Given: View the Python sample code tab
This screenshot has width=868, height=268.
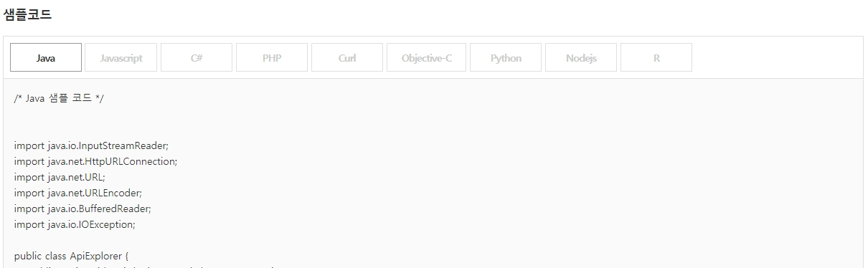Looking at the screenshot, I should point(506,57).
